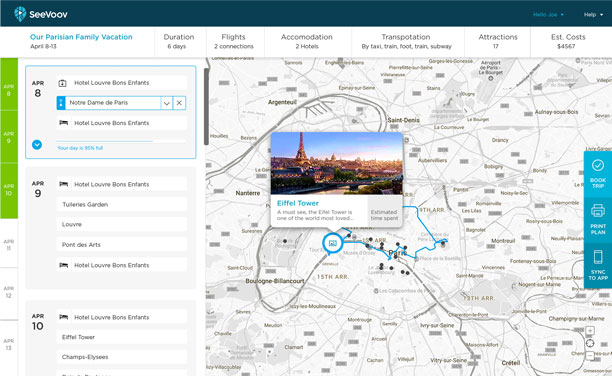Click 'Your day is 95% full' text
This screenshot has height=376, width=612.
tap(80, 148)
